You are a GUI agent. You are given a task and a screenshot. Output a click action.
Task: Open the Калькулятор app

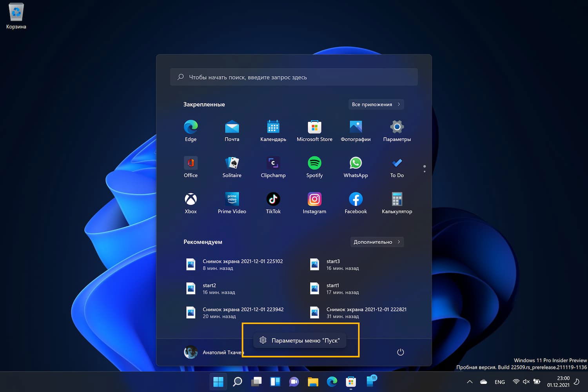[x=397, y=203]
